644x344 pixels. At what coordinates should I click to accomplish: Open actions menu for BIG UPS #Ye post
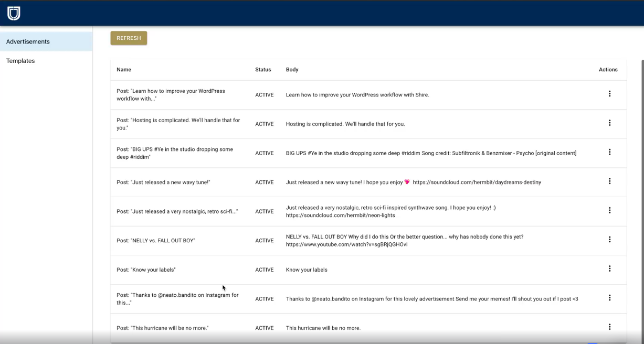click(x=609, y=152)
